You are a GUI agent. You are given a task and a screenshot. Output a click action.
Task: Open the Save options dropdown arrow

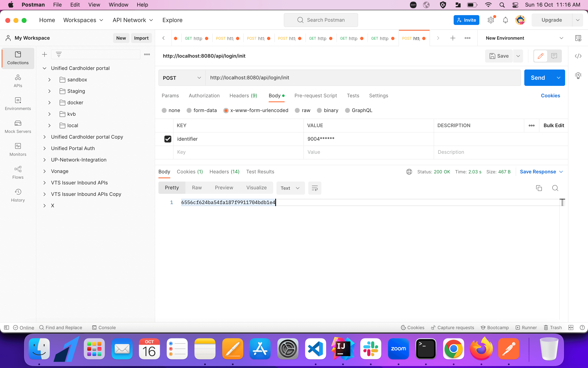click(x=518, y=56)
